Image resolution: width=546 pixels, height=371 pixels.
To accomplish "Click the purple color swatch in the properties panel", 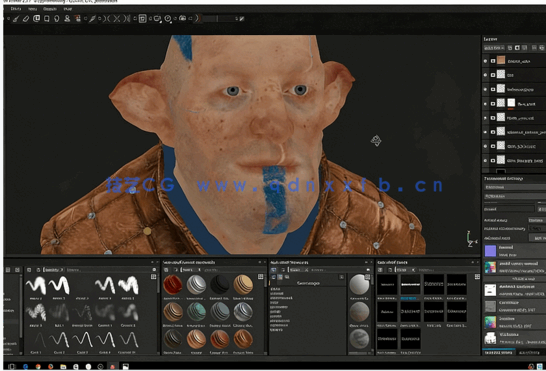I will coord(490,250).
